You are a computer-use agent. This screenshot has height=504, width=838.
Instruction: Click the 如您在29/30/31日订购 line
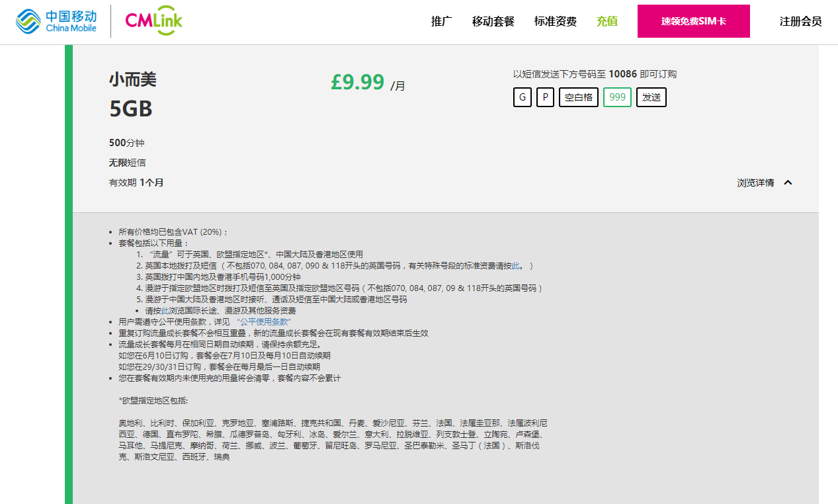tap(219, 366)
